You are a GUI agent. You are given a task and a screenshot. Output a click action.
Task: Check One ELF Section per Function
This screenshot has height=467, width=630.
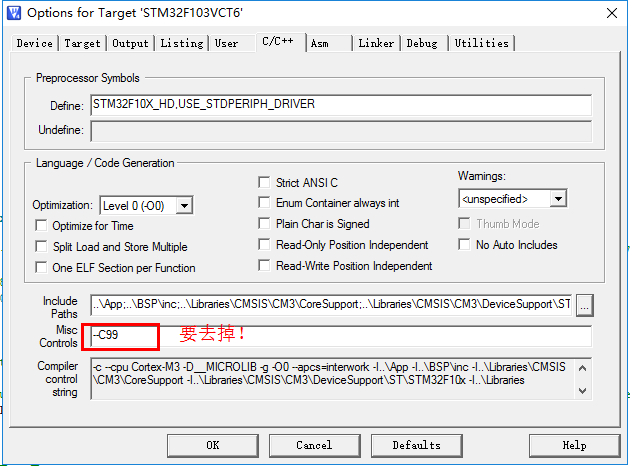tap(41, 267)
